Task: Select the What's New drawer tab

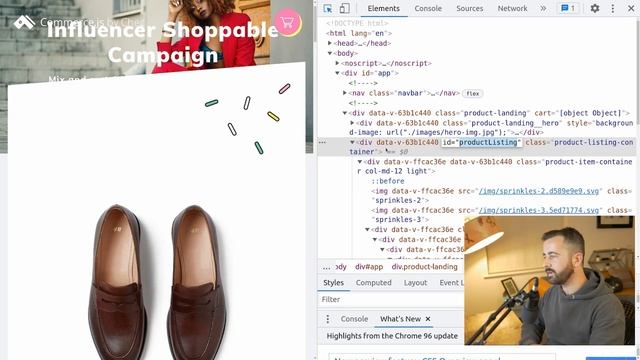Action: point(400,319)
